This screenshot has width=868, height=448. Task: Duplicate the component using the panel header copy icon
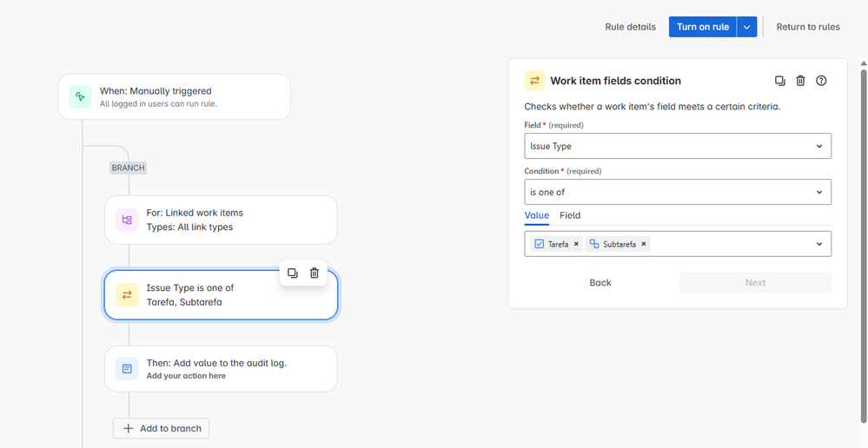coord(780,81)
